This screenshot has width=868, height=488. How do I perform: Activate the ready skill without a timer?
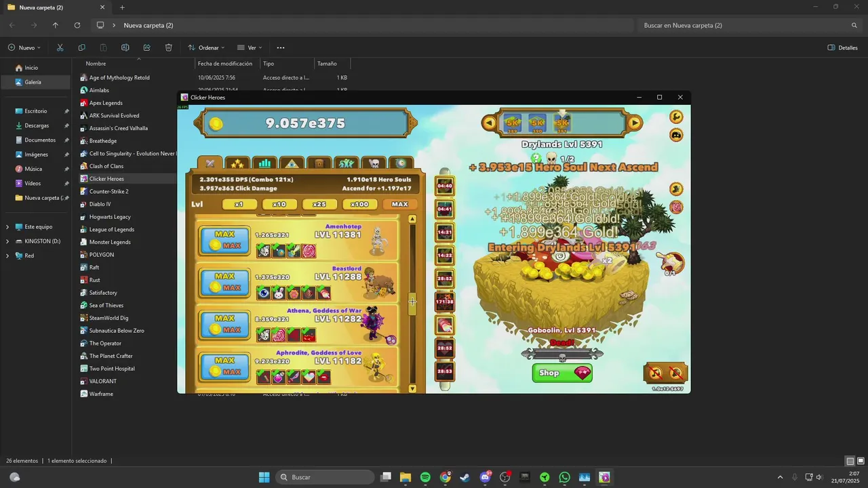[x=445, y=325]
